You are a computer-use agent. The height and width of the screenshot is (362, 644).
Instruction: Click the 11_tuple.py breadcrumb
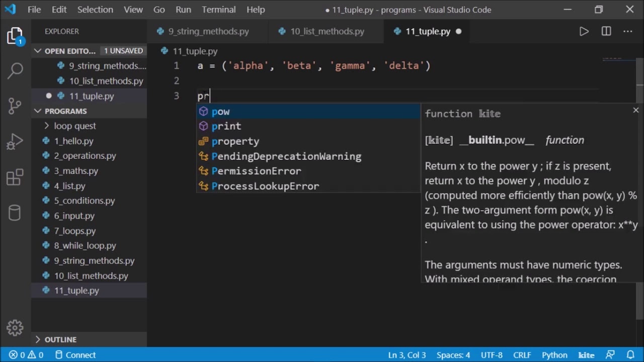(x=189, y=51)
